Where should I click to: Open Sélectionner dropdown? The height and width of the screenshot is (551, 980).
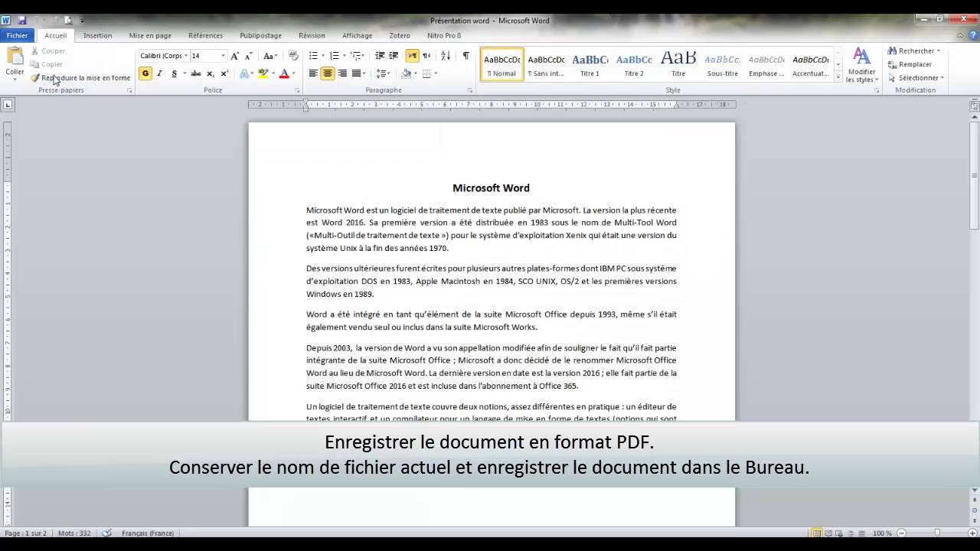915,78
